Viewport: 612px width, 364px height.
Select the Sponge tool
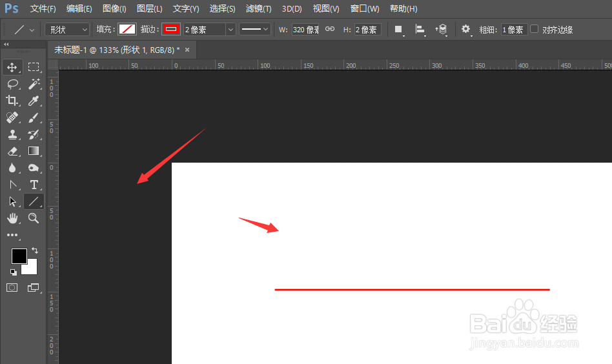point(34,168)
